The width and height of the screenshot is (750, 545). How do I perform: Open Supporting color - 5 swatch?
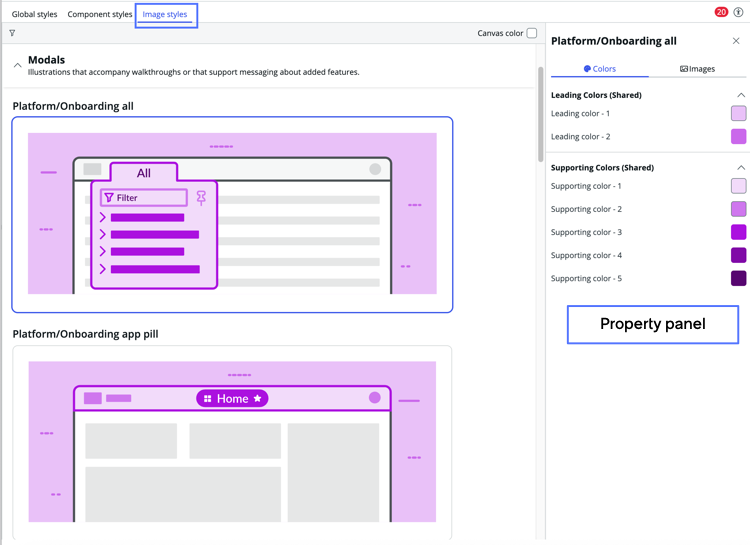click(739, 278)
